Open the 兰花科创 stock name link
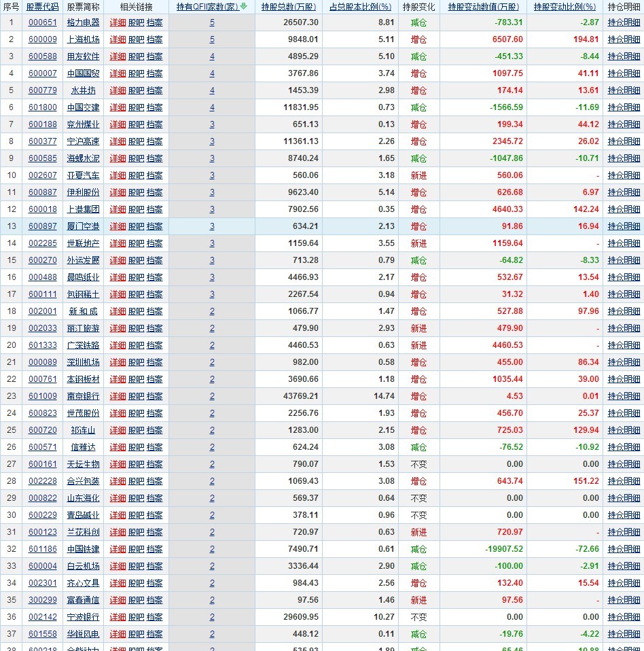The height and width of the screenshot is (651, 644). point(83,532)
